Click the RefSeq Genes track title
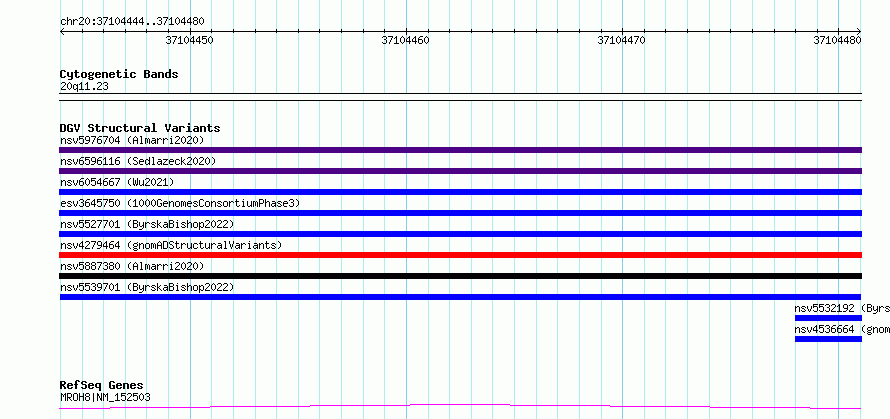The image size is (890, 419). point(101,385)
